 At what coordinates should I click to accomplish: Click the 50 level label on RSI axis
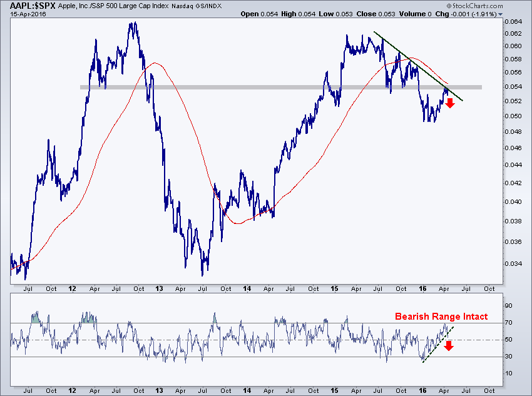tap(509, 339)
